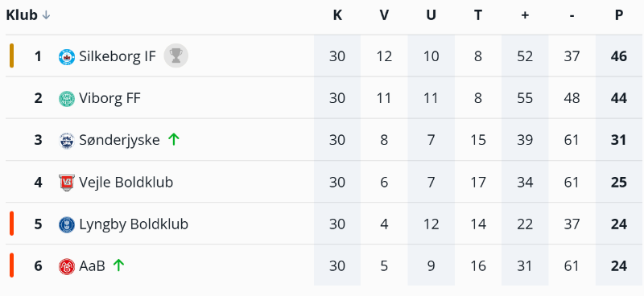Click the T losses column header
The height and width of the screenshot is (296, 644).
tap(477, 15)
